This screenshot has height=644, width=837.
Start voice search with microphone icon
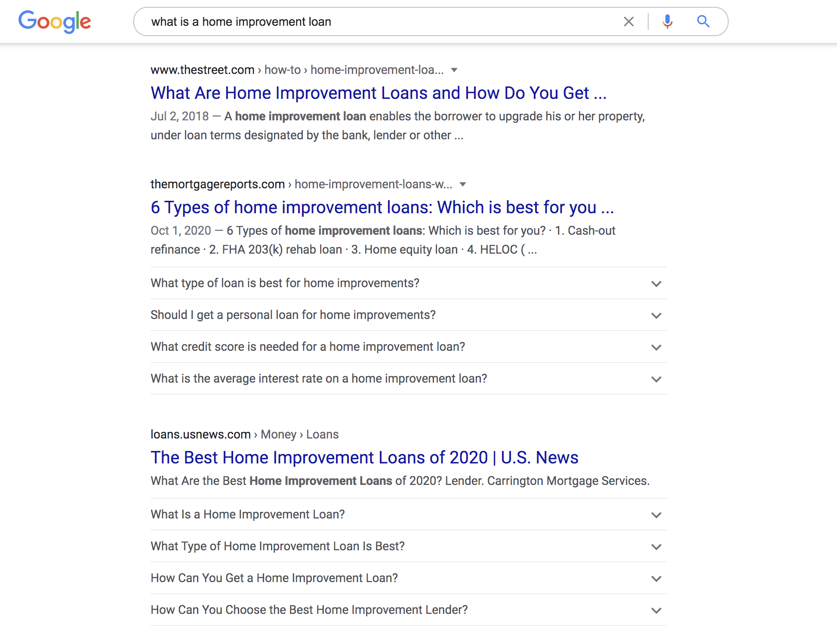click(667, 21)
